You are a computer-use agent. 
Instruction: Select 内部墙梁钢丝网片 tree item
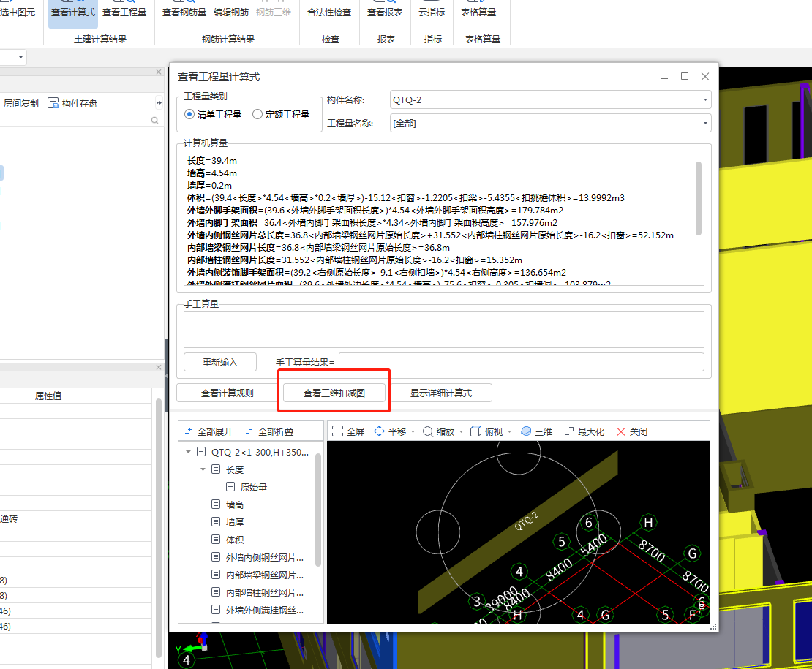coord(264,575)
